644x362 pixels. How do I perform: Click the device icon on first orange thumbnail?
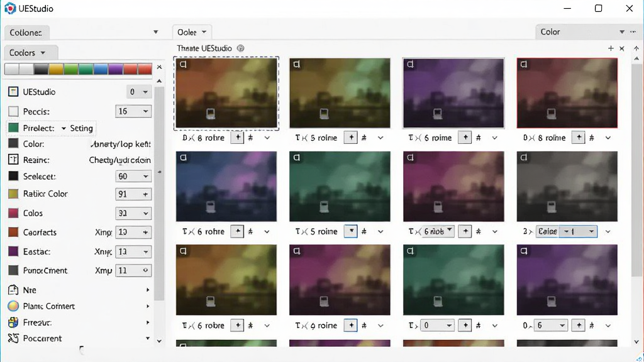coord(211,113)
